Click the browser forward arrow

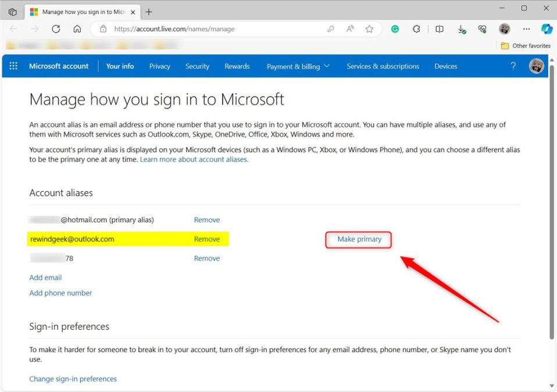click(35, 29)
